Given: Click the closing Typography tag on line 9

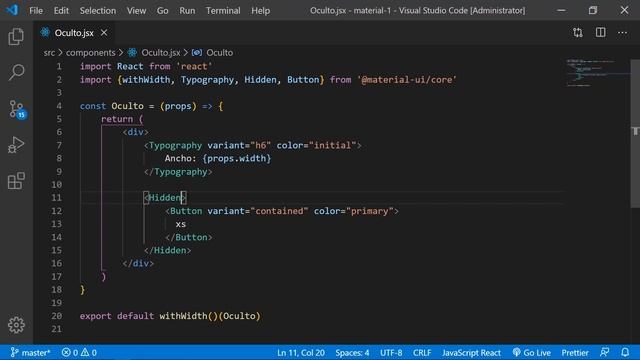Looking at the screenshot, I should 178,171.
